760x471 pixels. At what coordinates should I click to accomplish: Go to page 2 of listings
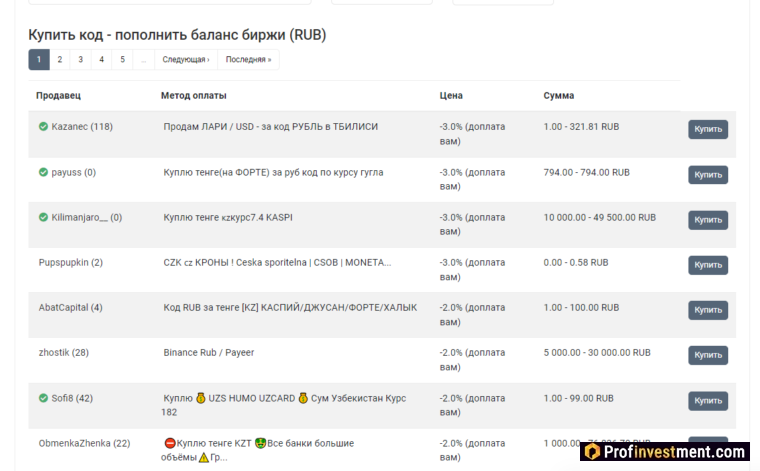pos(60,60)
